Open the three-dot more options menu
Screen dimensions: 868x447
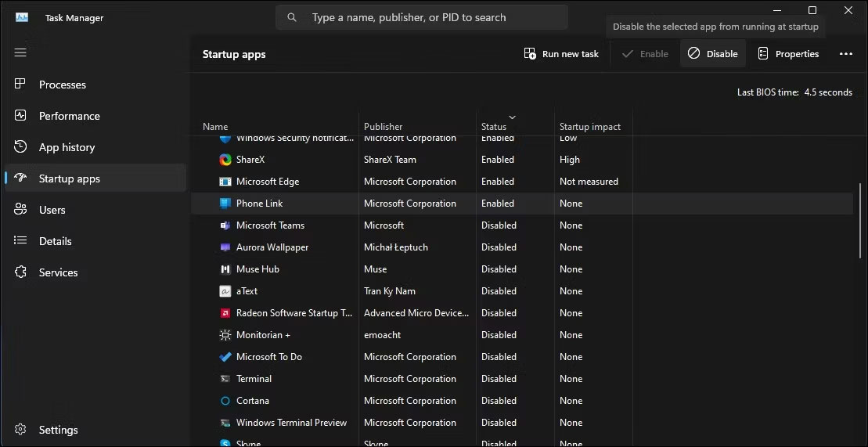(x=845, y=54)
